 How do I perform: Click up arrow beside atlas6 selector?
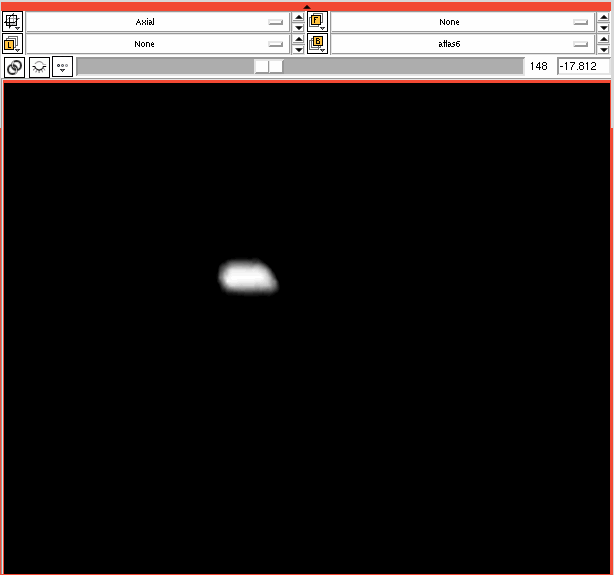click(603, 39)
